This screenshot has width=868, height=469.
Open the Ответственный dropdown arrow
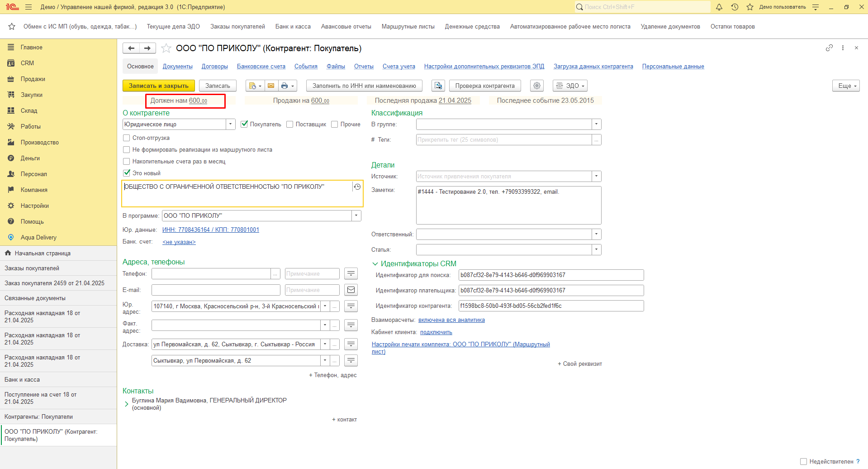click(597, 234)
